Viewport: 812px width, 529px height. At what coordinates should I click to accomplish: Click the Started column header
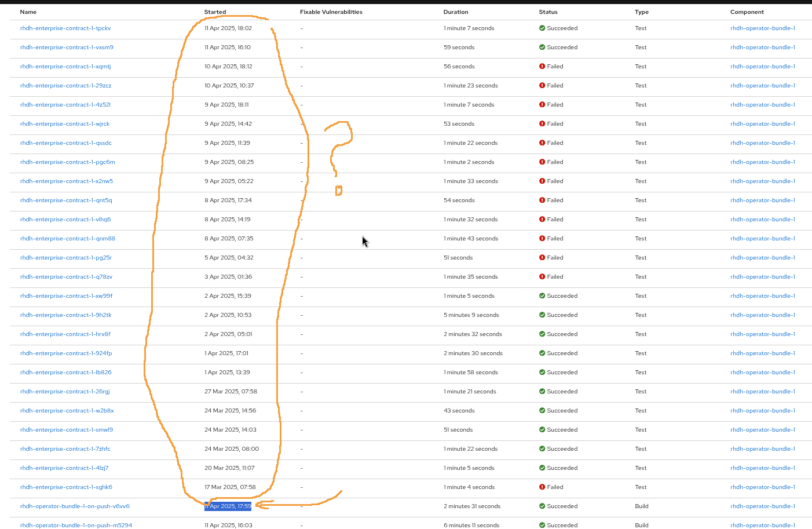[215, 12]
